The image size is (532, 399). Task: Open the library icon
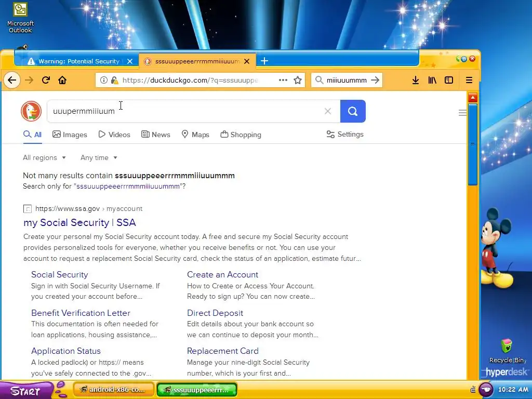pyautogui.click(x=432, y=80)
